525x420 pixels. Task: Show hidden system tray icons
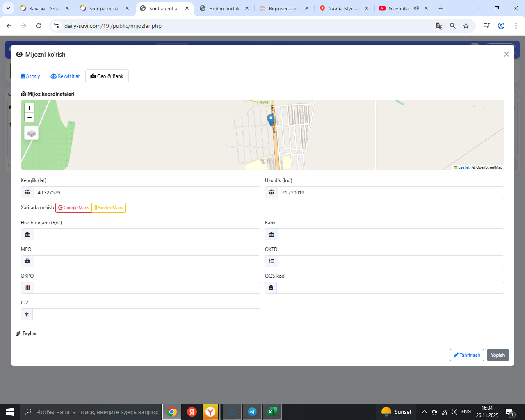pos(424,412)
